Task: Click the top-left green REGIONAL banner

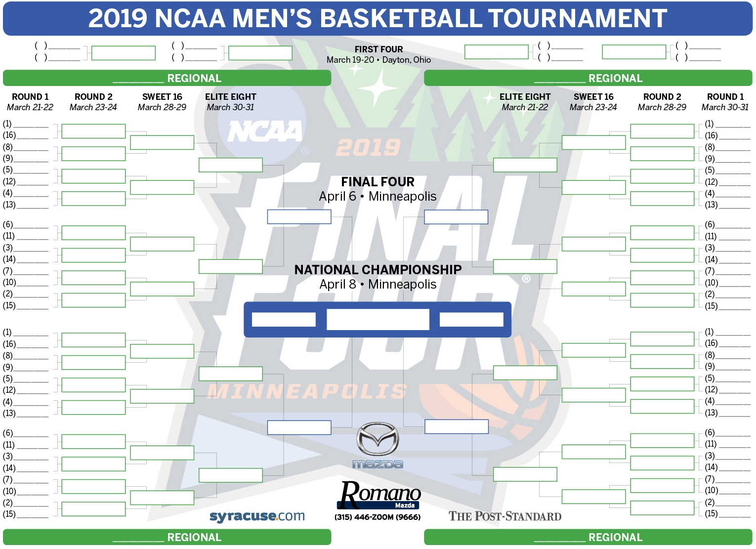Action: click(x=167, y=78)
